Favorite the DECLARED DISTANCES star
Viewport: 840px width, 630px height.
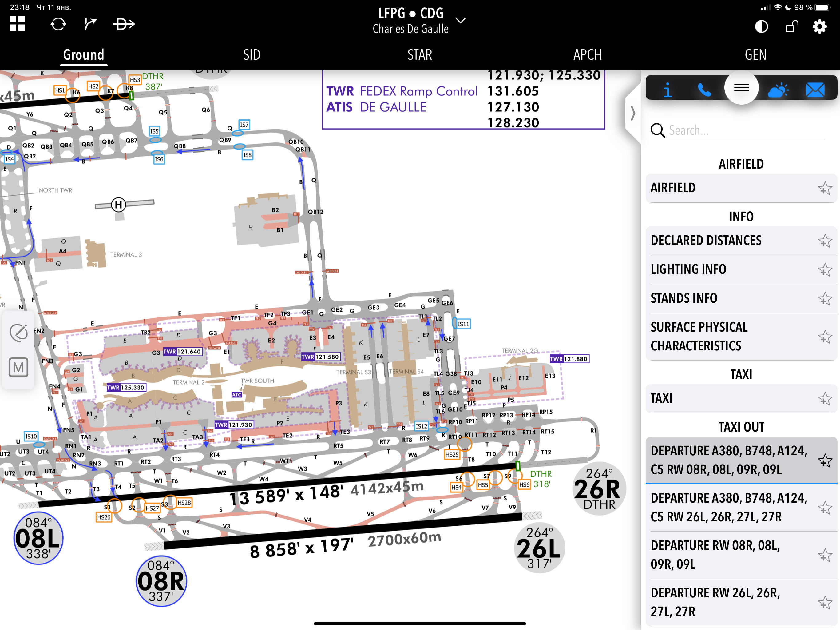(824, 241)
